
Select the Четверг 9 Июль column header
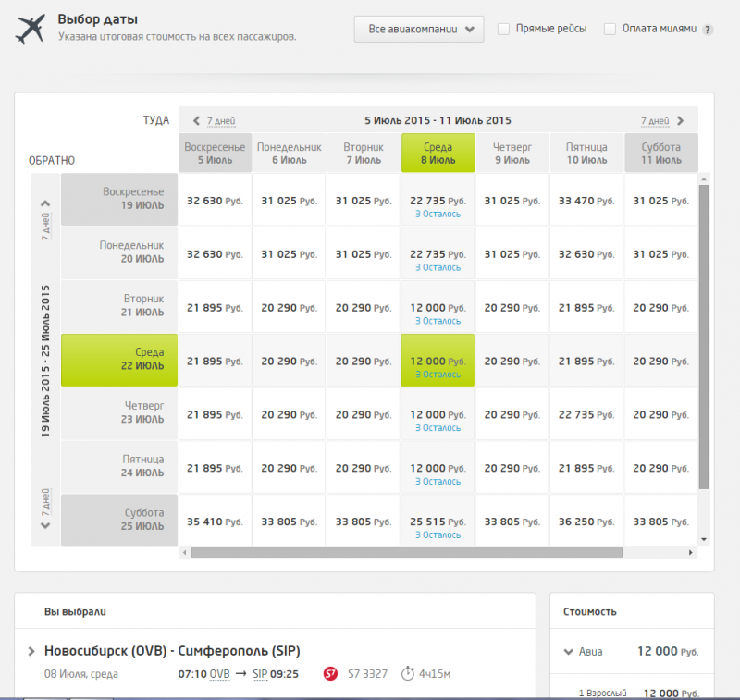[512, 153]
